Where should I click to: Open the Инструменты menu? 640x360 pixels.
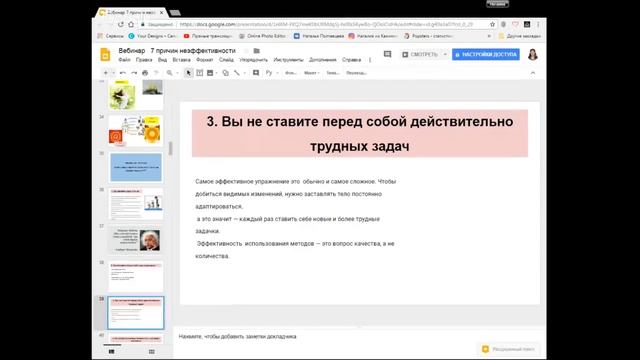(288, 60)
